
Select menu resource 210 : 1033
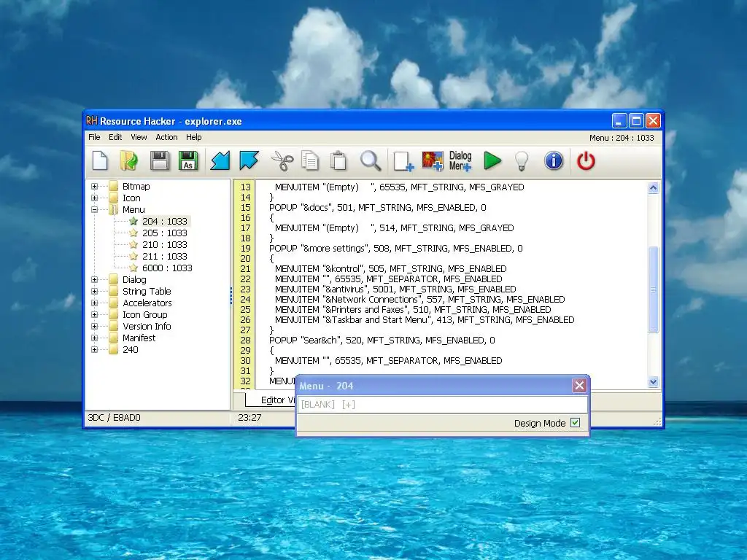pyautogui.click(x=164, y=245)
